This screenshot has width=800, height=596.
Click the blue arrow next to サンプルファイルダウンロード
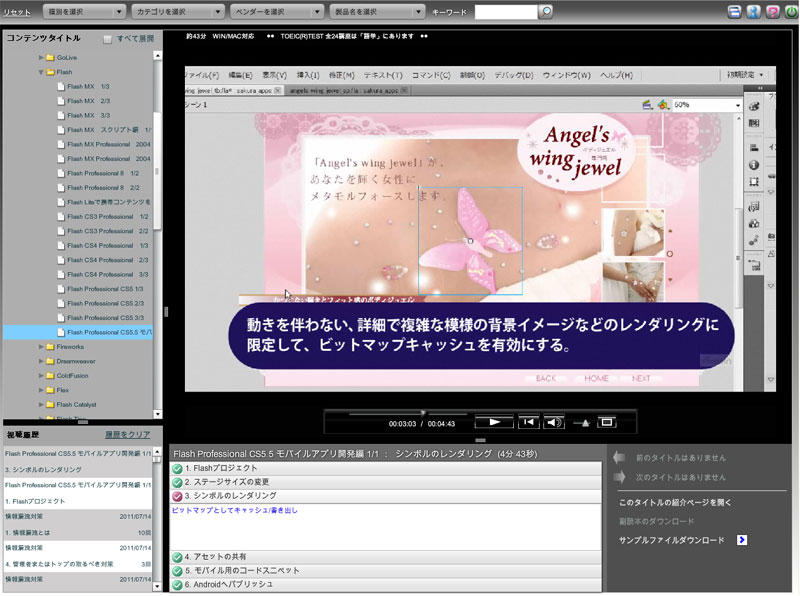click(x=742, y=540)
